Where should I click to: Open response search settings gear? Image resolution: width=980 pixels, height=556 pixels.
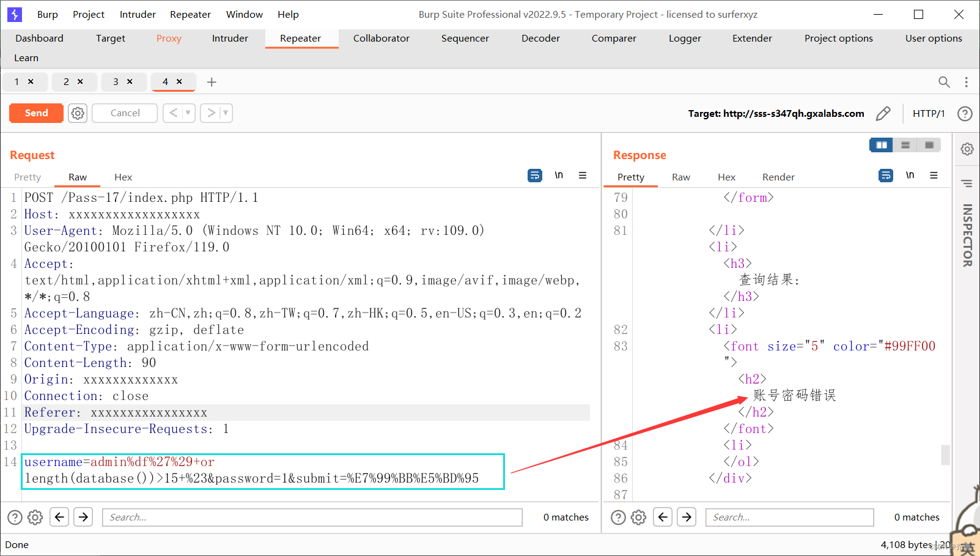(639, 517)
